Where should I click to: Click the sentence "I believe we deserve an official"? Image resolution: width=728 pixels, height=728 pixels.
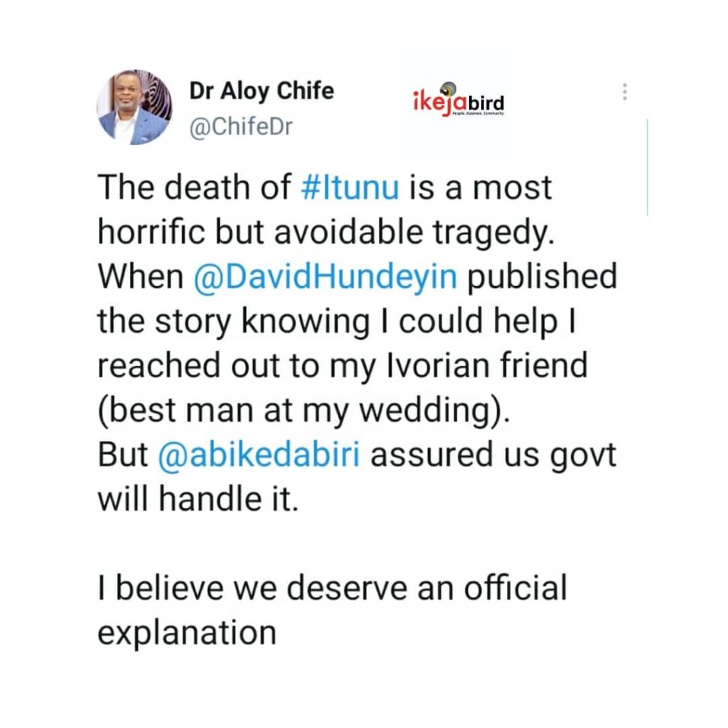coord(332,589)
